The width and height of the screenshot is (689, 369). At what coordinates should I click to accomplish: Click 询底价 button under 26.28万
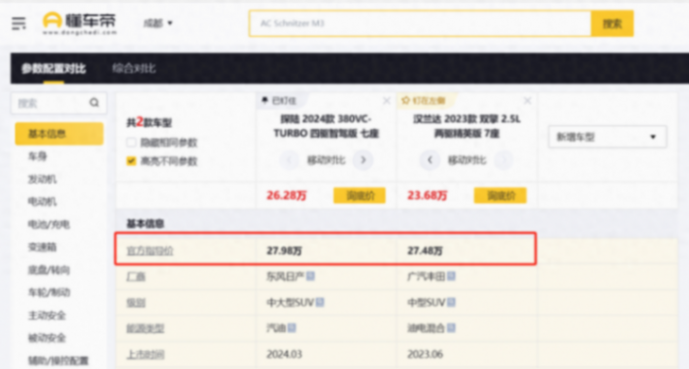pyautogui.click(x=359, y=195)
